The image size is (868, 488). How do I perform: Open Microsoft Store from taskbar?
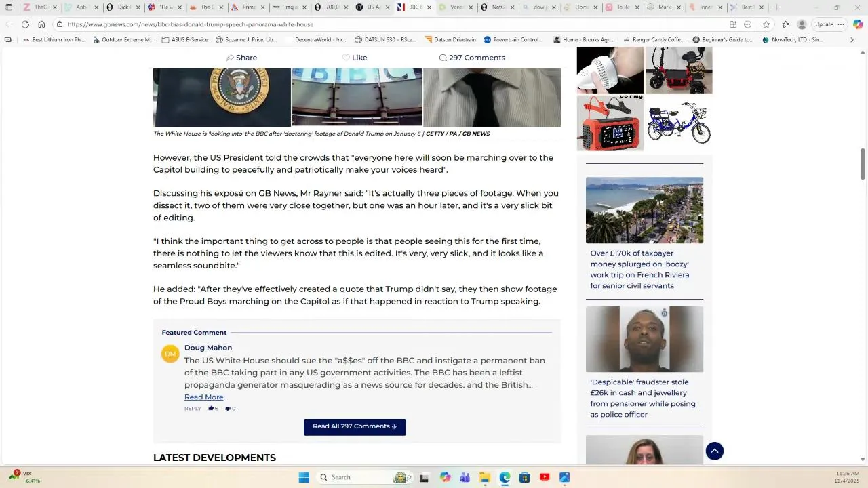click(524, 477)
